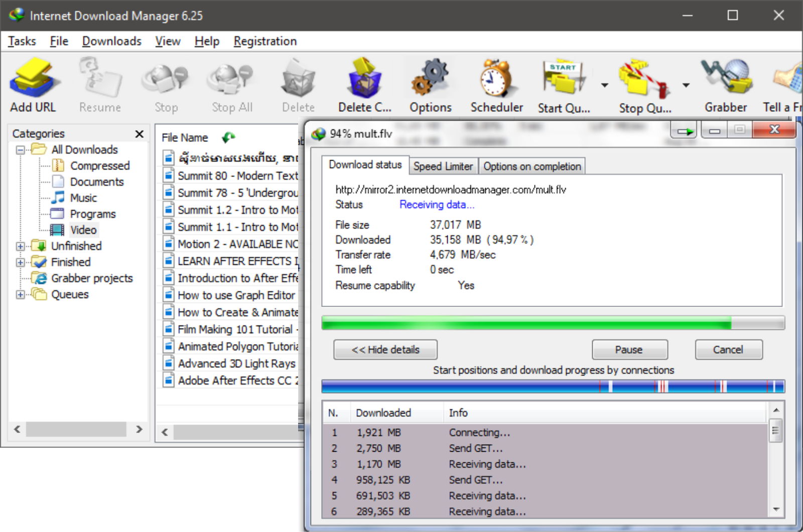Click the connections list scroll up arrow

pos(776,411)
